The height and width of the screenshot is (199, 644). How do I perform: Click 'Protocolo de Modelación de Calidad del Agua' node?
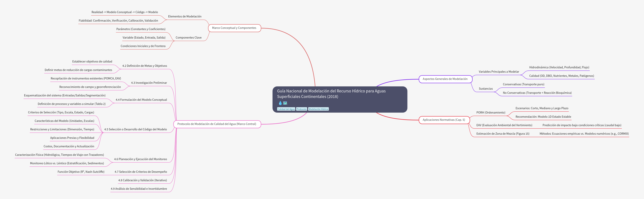[217, 124]
